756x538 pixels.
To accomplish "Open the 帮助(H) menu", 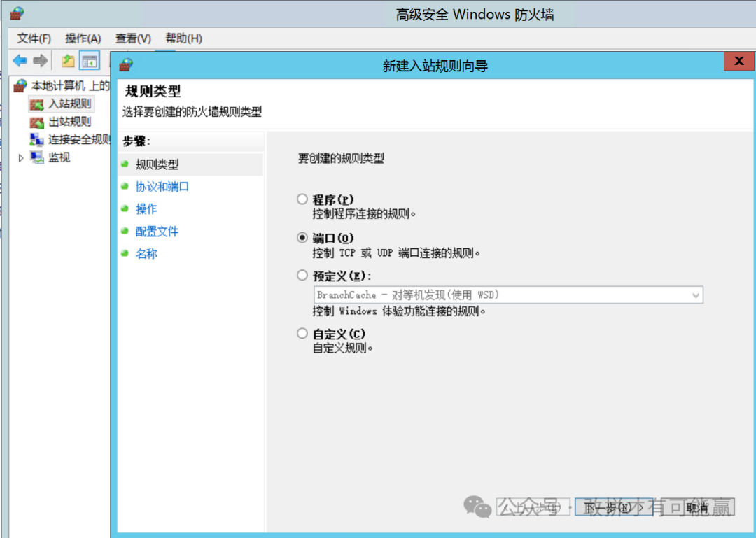I will (x=183, y=38).
